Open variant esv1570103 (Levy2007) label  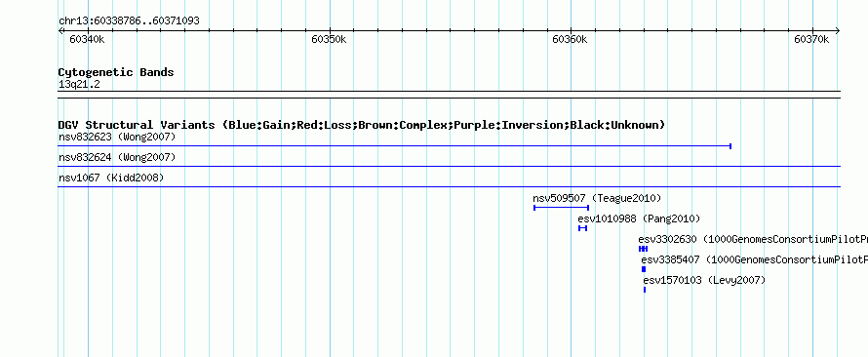click(x=704, y=281)
